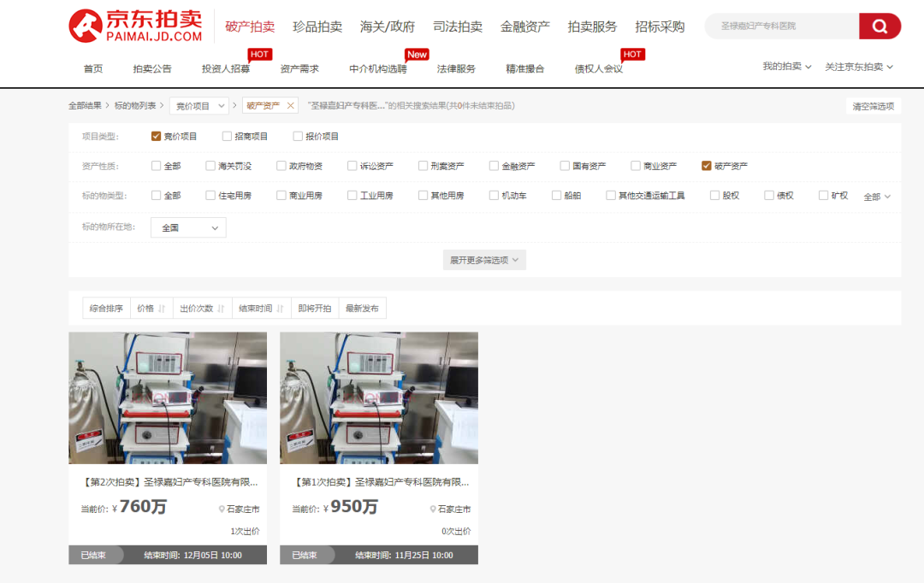Sort results by 最新发布
924x583 pixels.
point(363,309)
